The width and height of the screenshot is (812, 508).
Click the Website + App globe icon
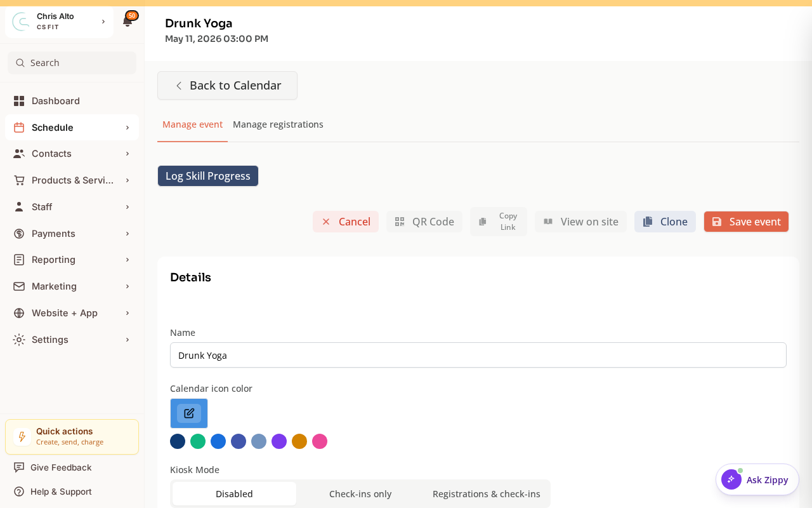click(19, 313)
